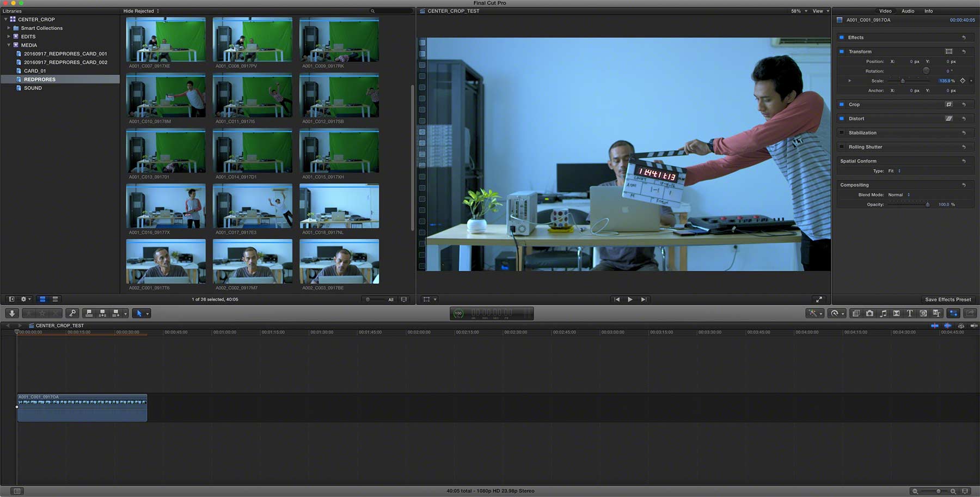Enable Rolling Shutter correction
This screenshot has height=497, width=980.
(x=842, y=147)
